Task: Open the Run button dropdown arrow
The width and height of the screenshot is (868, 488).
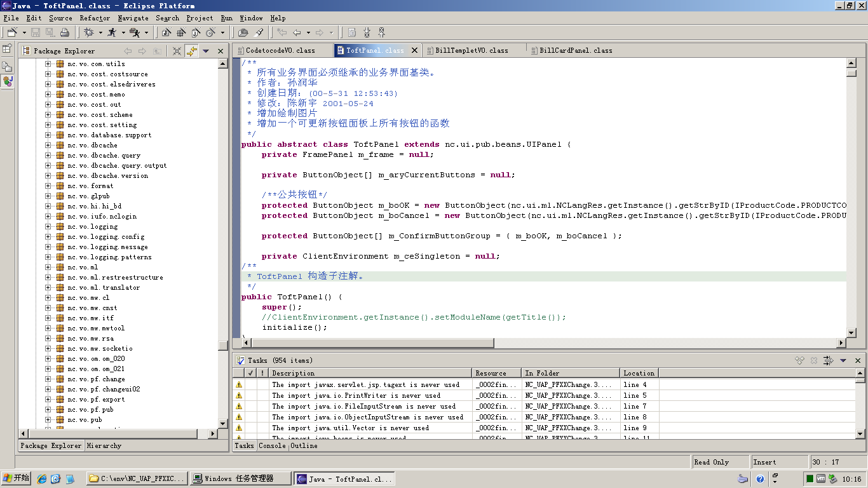Action: pos(123,32)
